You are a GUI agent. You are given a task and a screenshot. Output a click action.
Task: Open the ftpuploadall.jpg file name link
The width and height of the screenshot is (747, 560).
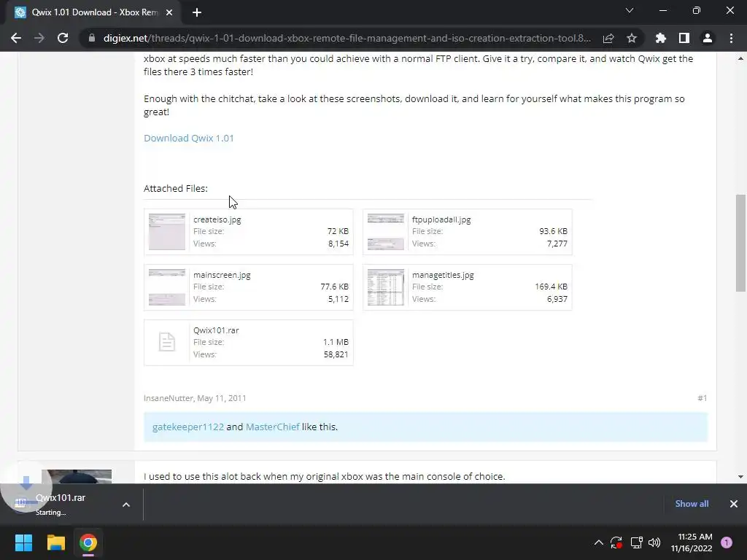(x=441, y=219)
